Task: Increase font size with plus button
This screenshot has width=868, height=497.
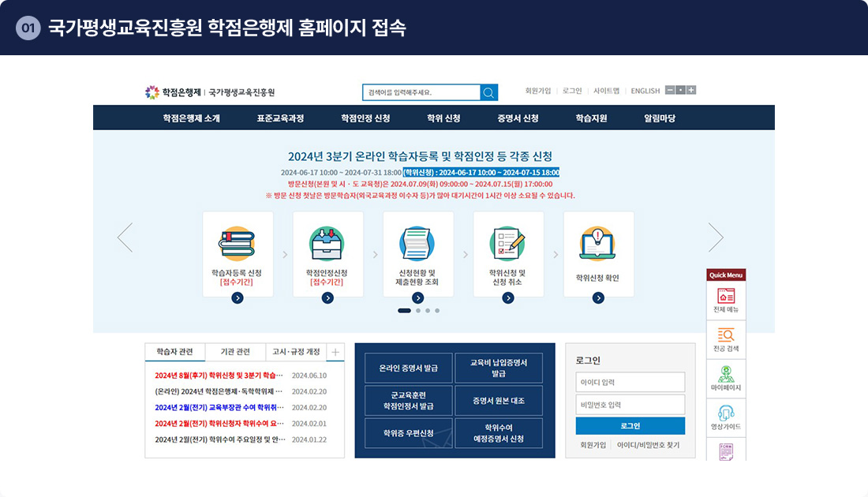Action: point(691,90)
